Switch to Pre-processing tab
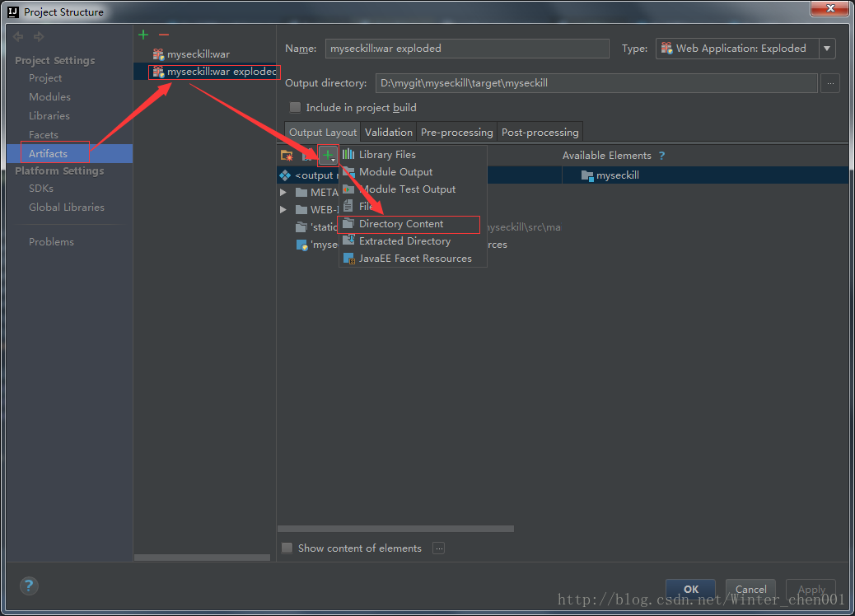The height and width of the screenshot is (616, 855). tap(457, 132)
